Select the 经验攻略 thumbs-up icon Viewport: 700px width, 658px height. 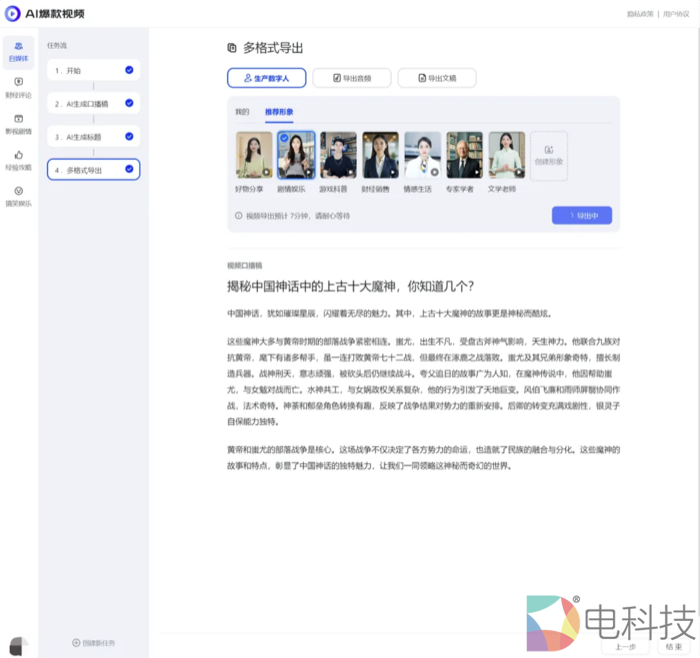pos(18,155)
